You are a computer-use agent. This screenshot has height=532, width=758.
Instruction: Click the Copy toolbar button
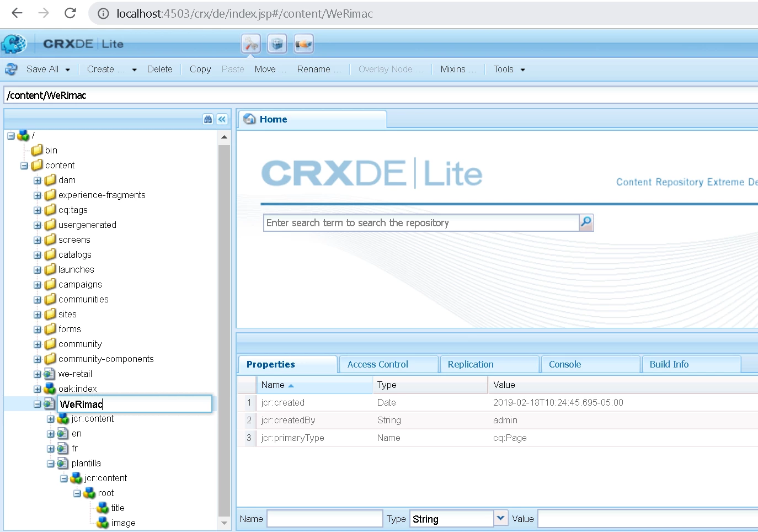click(200, 69)
